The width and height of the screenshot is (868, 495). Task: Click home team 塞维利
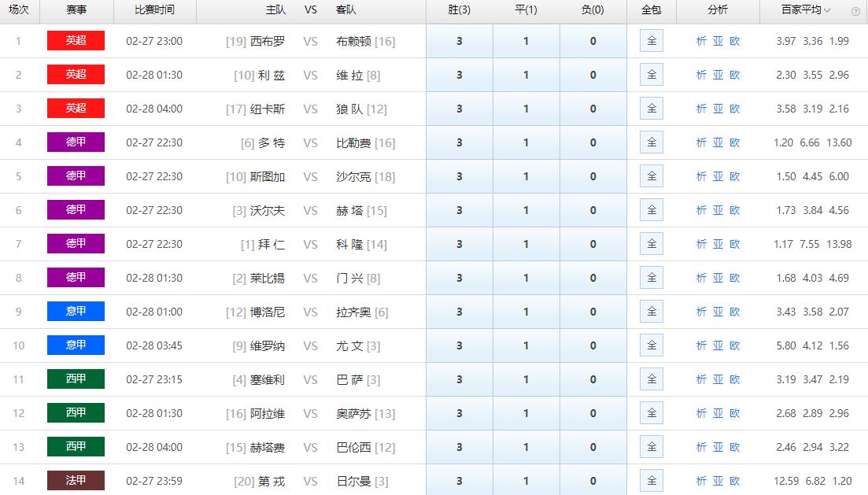click(268, 379)
